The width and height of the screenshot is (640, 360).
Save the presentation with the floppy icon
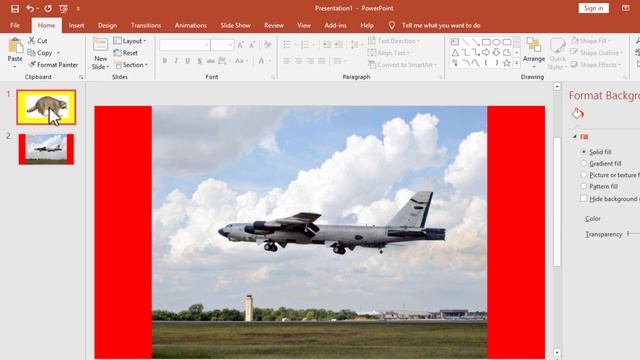15,9
